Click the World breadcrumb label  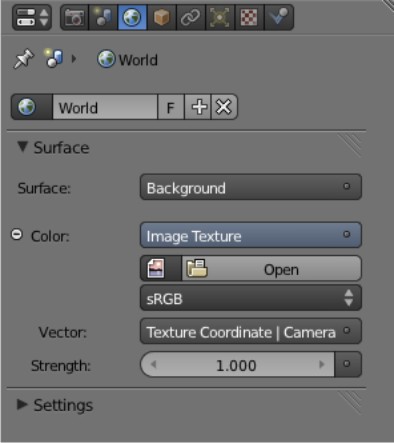(x=138, y=60)
